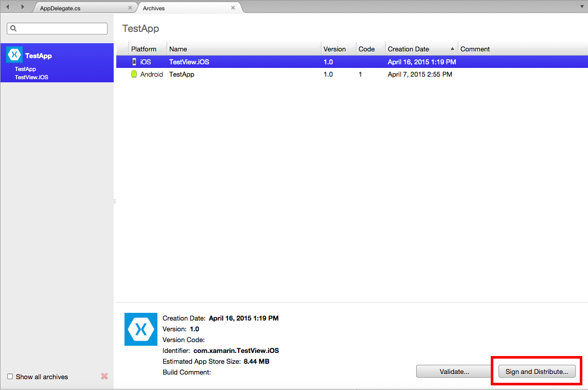Viewport: 588px width, 390px height.
Task: Select the Android TestApp archive row
Action: (x=352, y=74)
